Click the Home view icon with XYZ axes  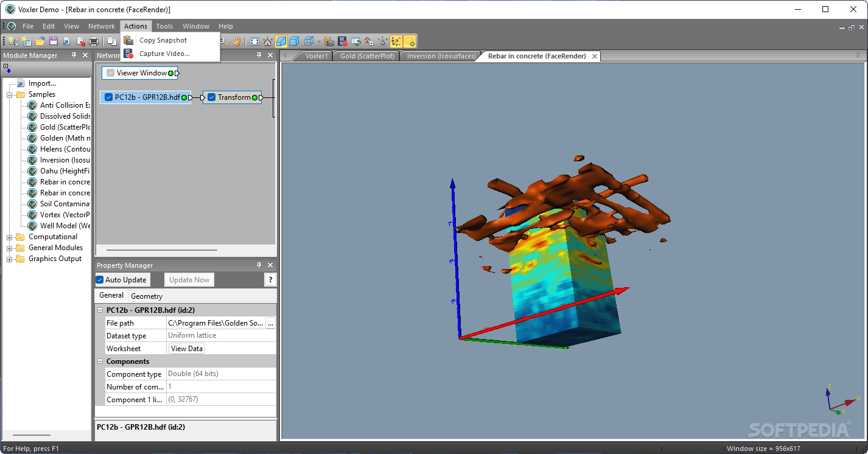267,41
